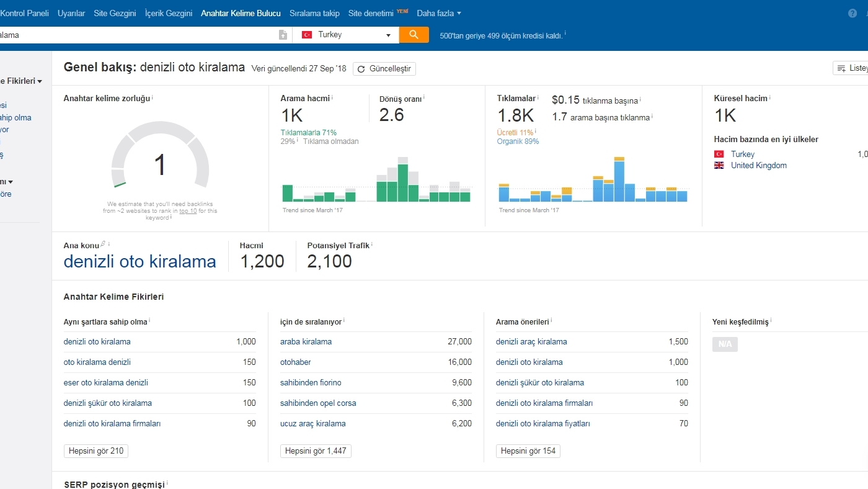Click the refresh icon in Güncelleştir button
Image resolution: width=868 pixels, height=489 pixels.
click(361, 69)
